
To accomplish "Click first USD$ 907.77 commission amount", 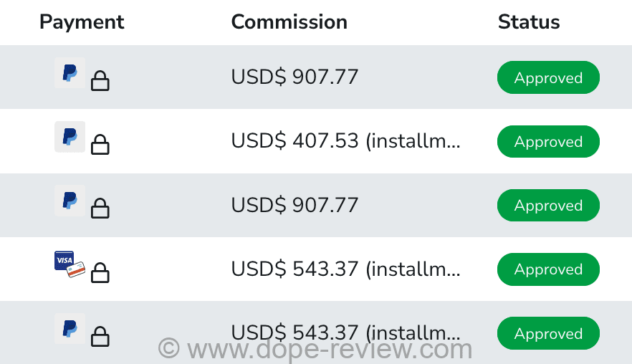I will 295,77.
